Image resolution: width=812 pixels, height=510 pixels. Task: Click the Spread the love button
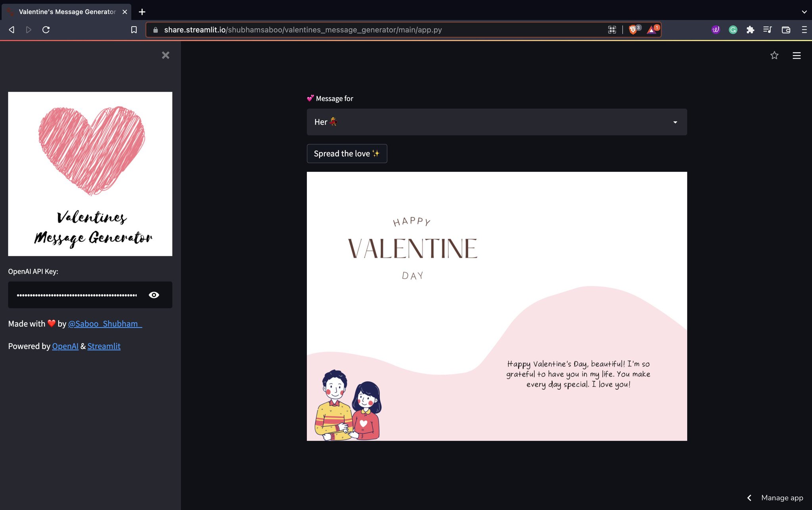tap(347, 153)
